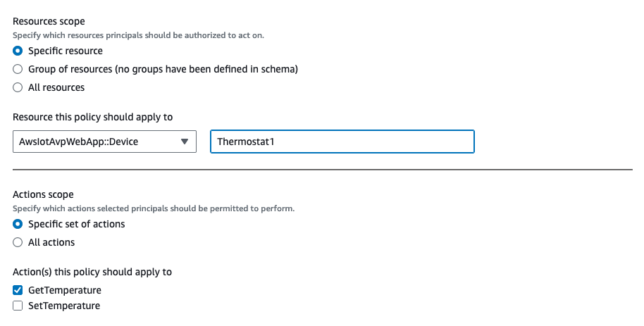Image resolution: width=644 pixels, height=326 pixels.
Task: Enable the SetTemperature checkbox box
Action: tap(18, 306)
